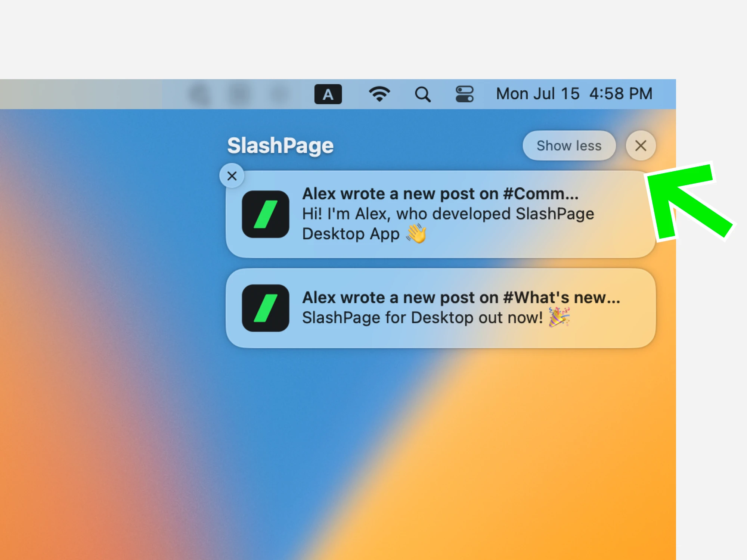
Task: Click the date and time clock
Action: pyautogui.click(x=574, y=94)
